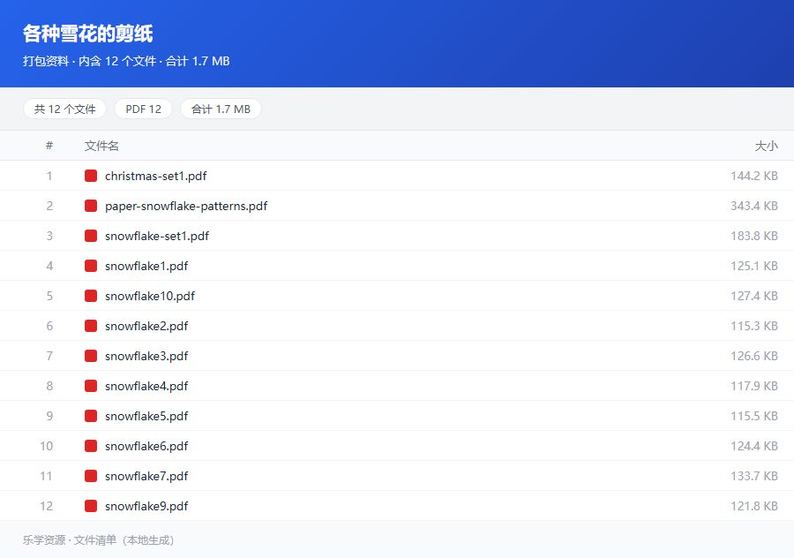Click the size value 343.4 KB

754,206
